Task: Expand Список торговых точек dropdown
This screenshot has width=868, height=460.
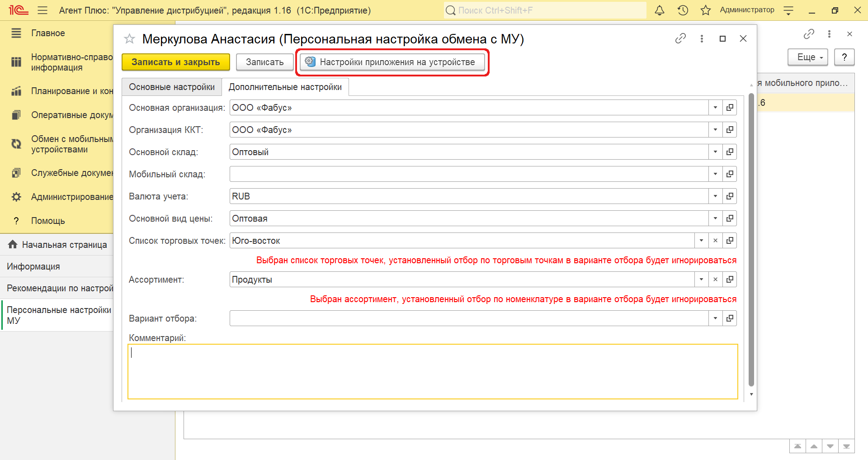Action: tap(701, 241)
